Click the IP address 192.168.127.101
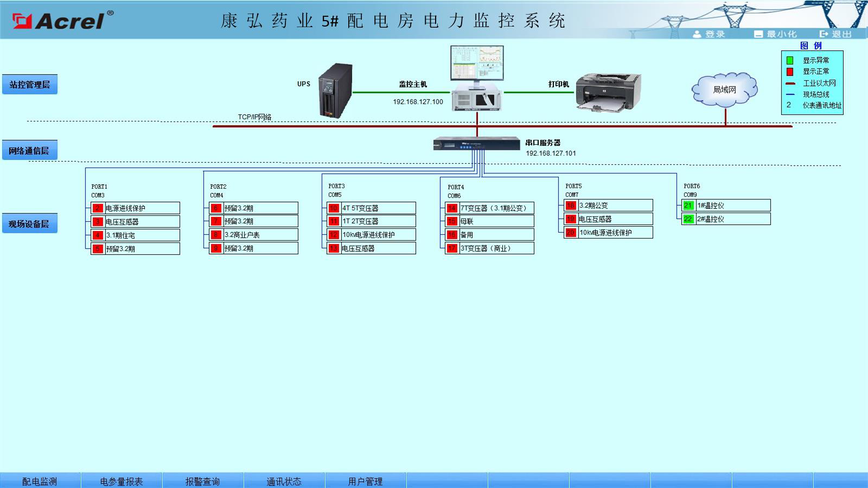The image size is (868, 488). point(551,153)
